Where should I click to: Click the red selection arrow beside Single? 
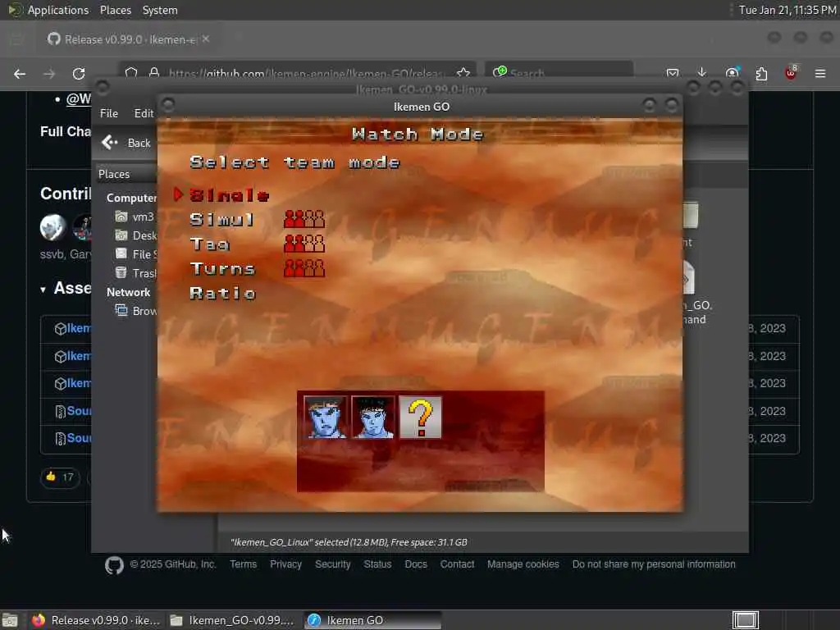coord(178,195)
